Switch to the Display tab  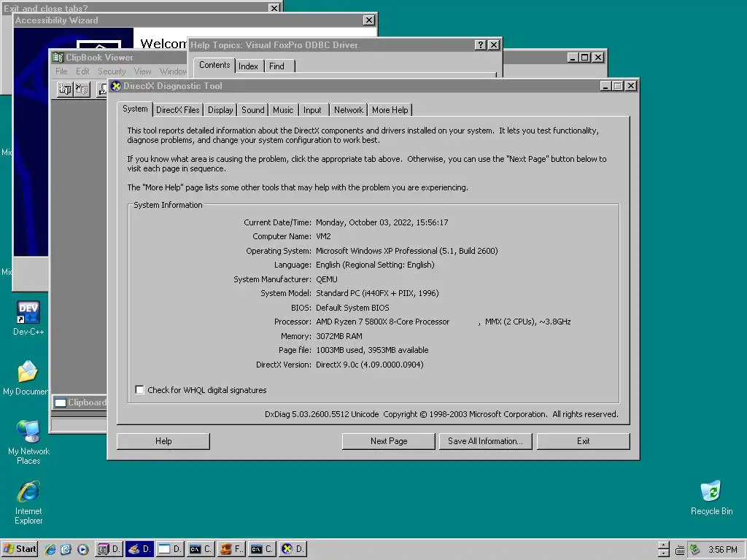[220, 110]
